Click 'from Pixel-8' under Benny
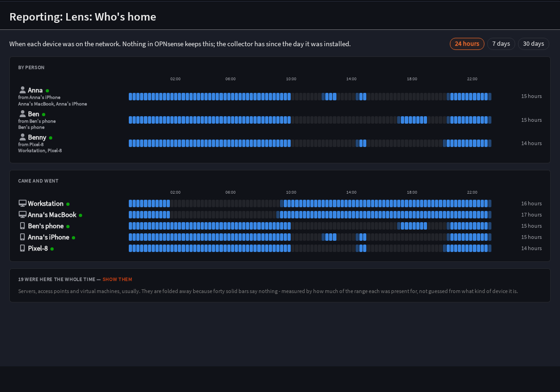560x392 pixels. pyautogui.click(x=31, y=144)
